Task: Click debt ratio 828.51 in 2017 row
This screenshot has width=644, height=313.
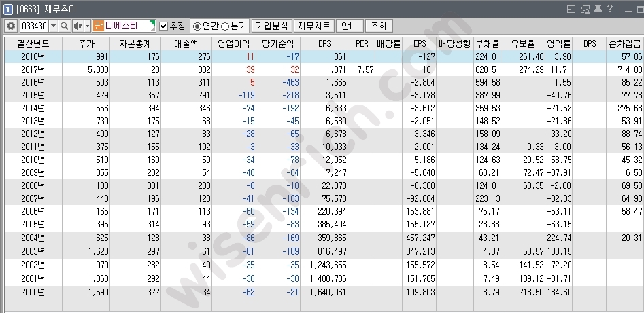Action: (488, 69)
